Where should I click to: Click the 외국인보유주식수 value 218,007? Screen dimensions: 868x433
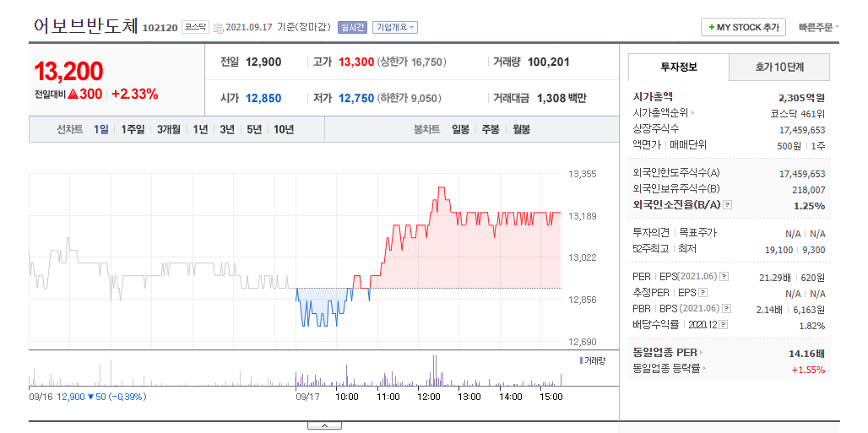pos(810,190)
